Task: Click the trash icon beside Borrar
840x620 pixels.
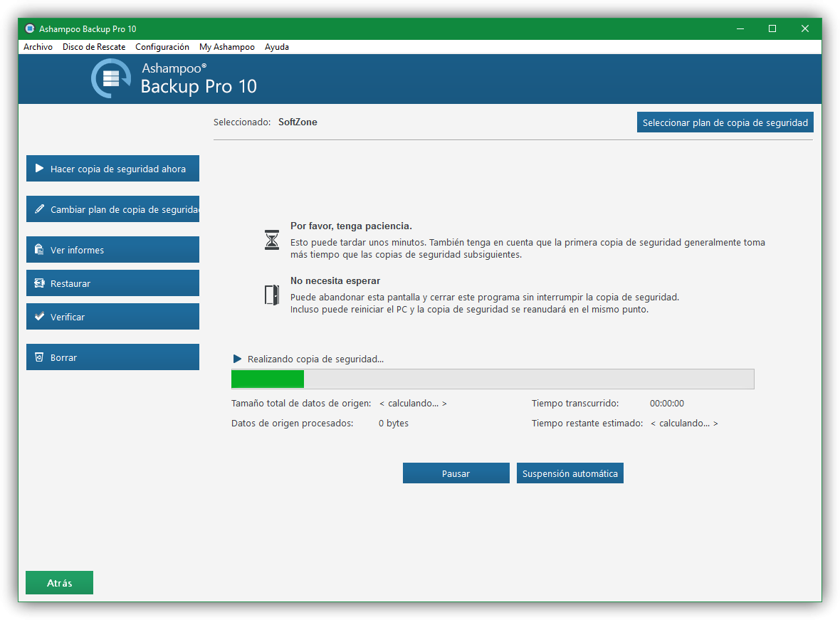Action: tap(39, 357)
